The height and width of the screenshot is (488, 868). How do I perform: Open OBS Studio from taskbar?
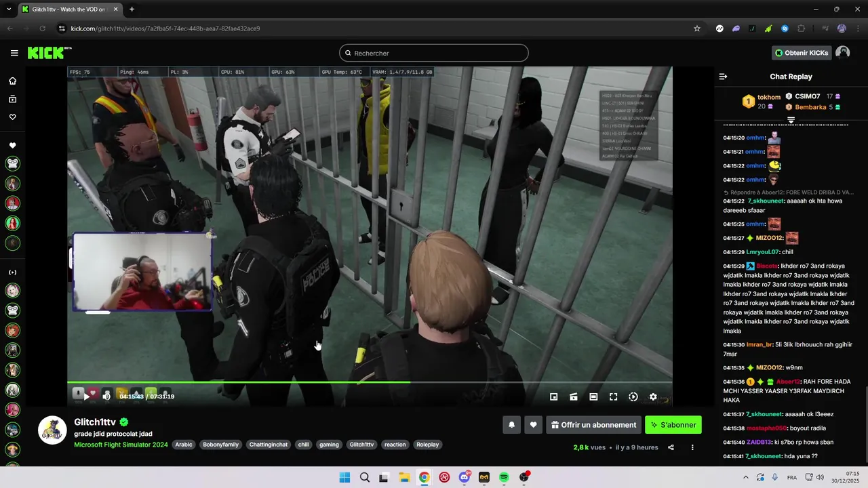524,477
